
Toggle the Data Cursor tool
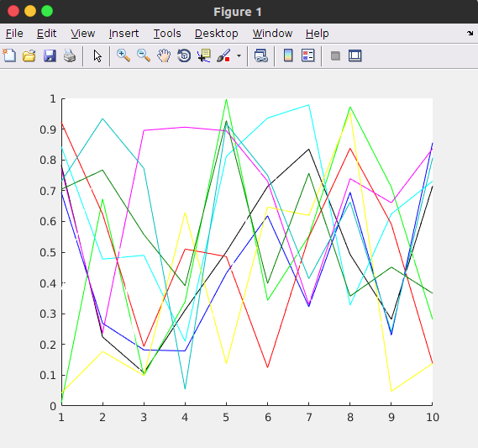click(x=204, y=55)
